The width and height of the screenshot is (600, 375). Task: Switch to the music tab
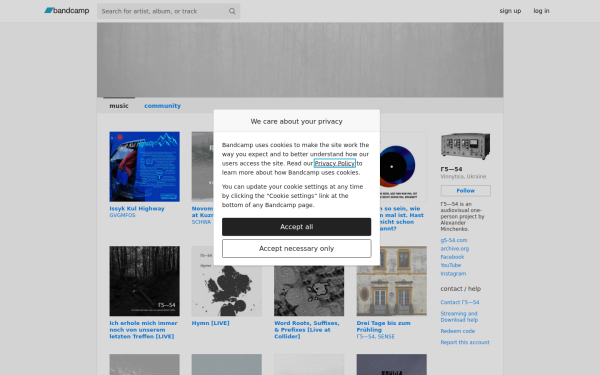(119, 106)
